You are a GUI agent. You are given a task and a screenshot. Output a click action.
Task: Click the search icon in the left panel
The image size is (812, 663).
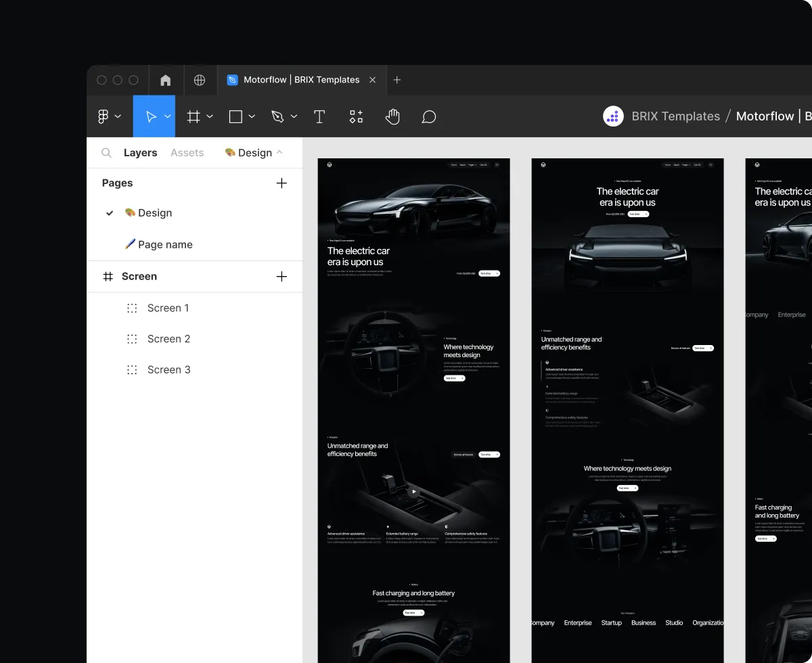(x=106, y=152)
